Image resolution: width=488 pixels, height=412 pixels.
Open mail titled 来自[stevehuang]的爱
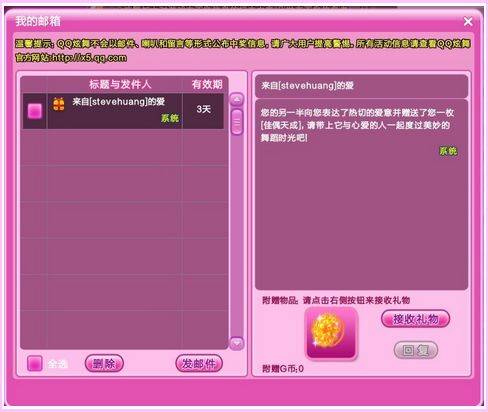pyautogui.click(x=119, y=101)
